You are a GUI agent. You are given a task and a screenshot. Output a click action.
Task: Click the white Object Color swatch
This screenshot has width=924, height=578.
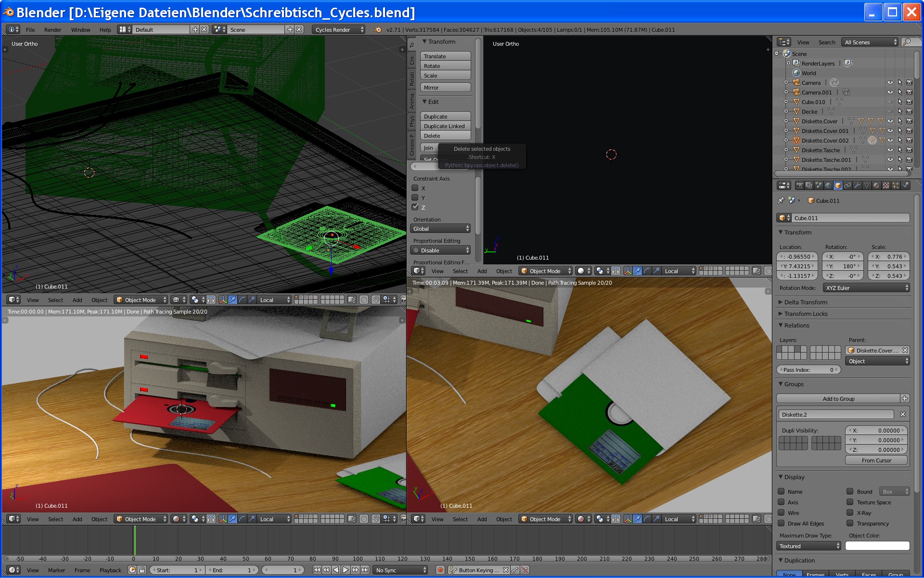(x=877, y=546)
